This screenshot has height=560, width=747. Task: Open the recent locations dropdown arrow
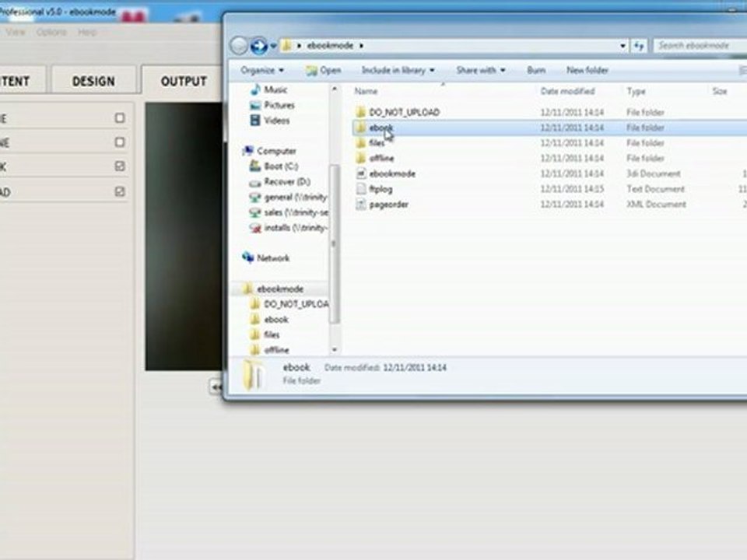point(273,46)
